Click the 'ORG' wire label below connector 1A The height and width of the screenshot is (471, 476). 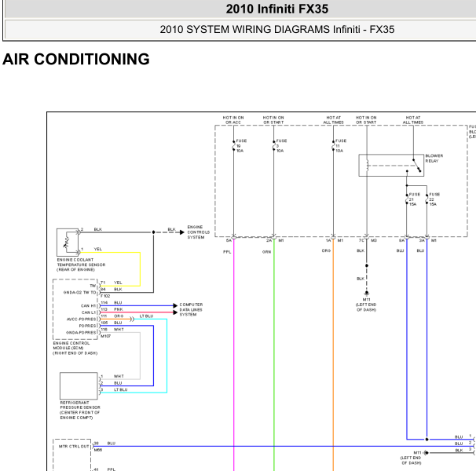point(326,250)
